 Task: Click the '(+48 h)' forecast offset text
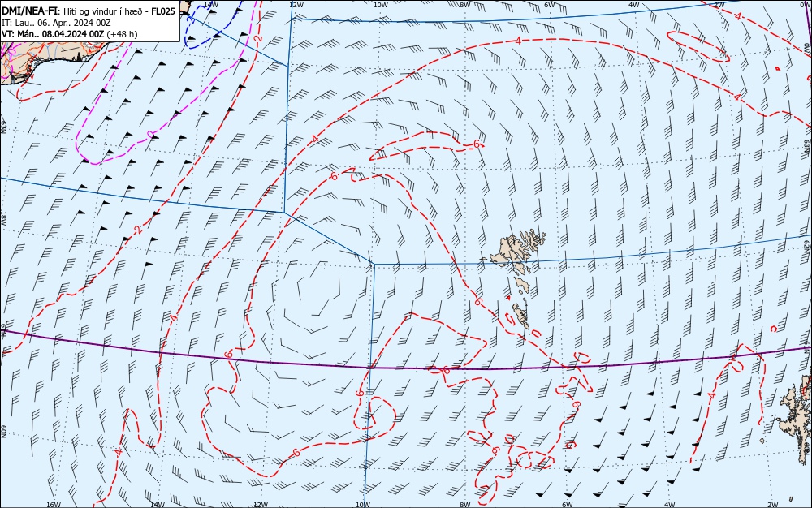click(x=123, y=34)
